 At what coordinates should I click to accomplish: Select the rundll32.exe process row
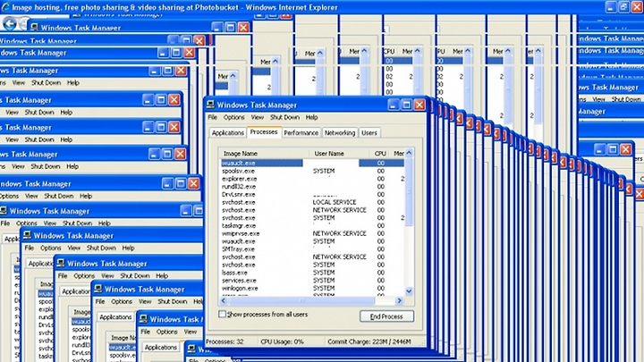312,186
